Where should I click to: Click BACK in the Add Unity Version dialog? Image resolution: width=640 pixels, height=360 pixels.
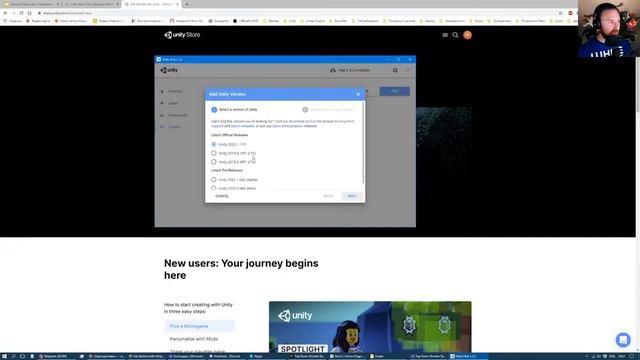point(328,196)
